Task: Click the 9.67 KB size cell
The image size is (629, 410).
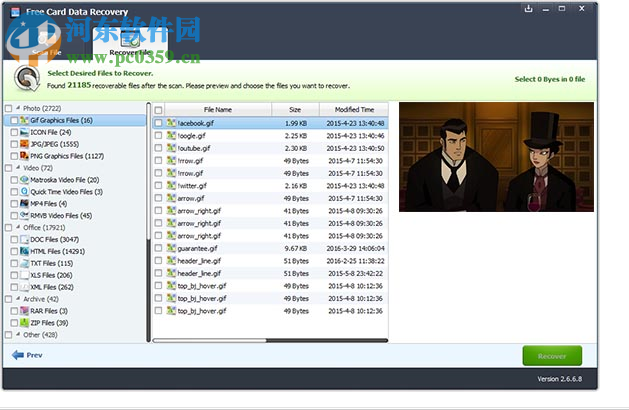Action: 296,248
